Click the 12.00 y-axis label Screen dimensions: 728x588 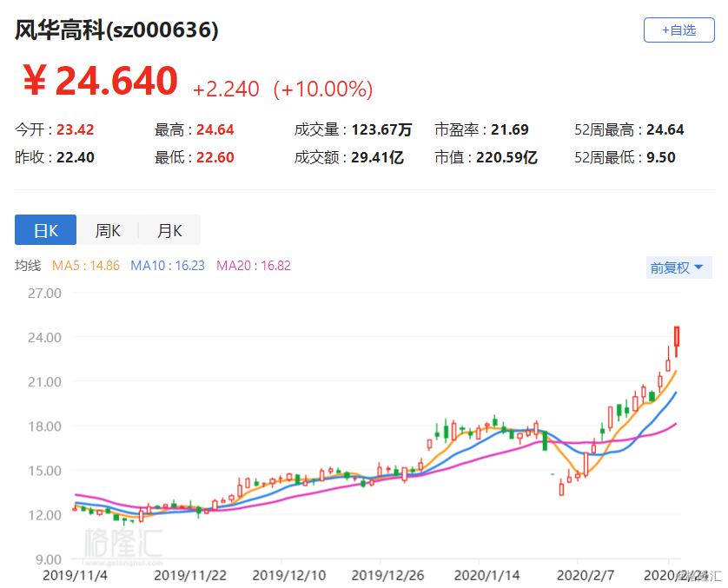pyautogui.click(x=44, y=515)
